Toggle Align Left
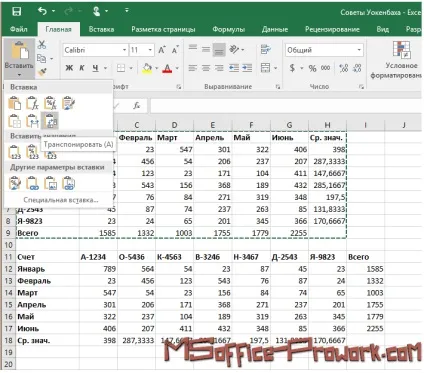The image size is (424, 373). click(x=192, y=68)
